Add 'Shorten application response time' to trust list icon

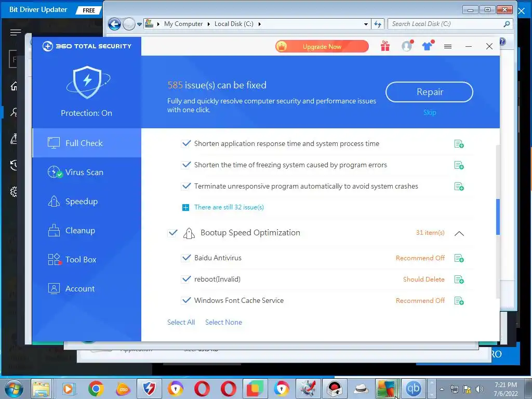click(459, 144)
